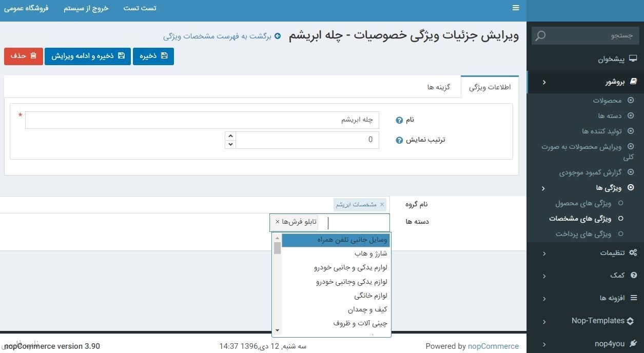644x353 pixels.
Task: Click the نام text input field
Action: pos(202,120)
